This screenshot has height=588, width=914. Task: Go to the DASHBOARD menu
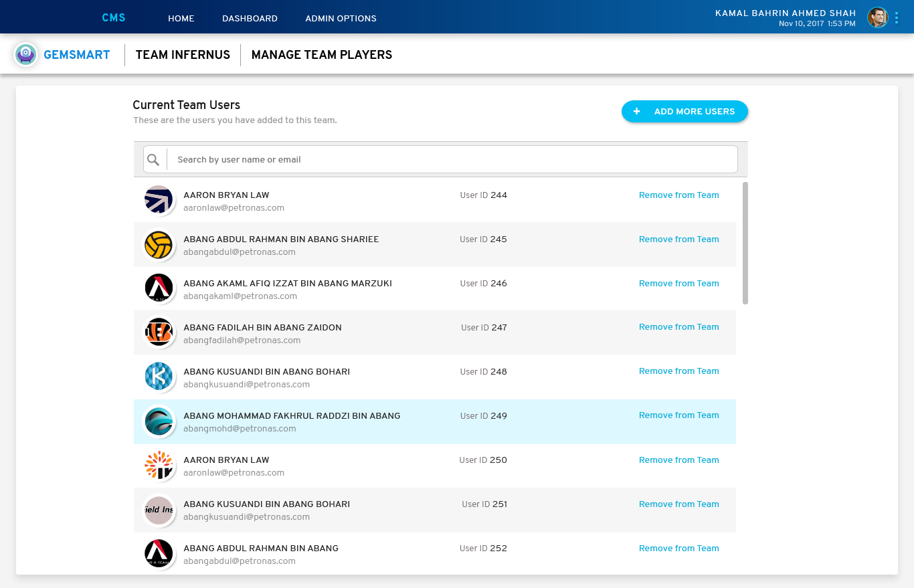[250, 19]
